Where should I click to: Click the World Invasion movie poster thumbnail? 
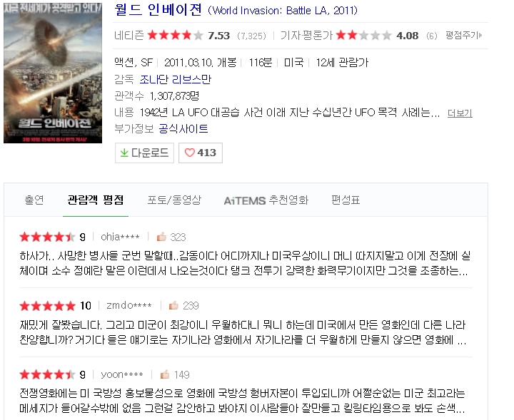click(53, 73)
